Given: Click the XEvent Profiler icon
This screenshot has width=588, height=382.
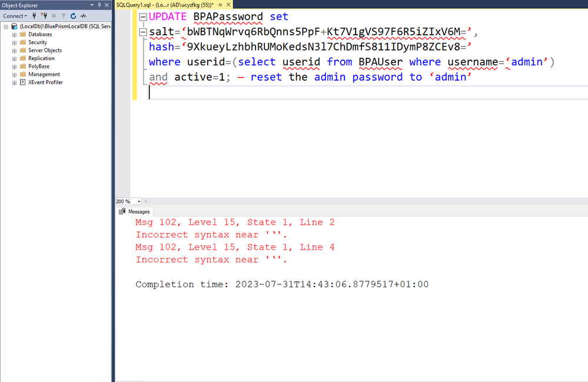Looking at the screenshot, I should [x=23, y=82].
